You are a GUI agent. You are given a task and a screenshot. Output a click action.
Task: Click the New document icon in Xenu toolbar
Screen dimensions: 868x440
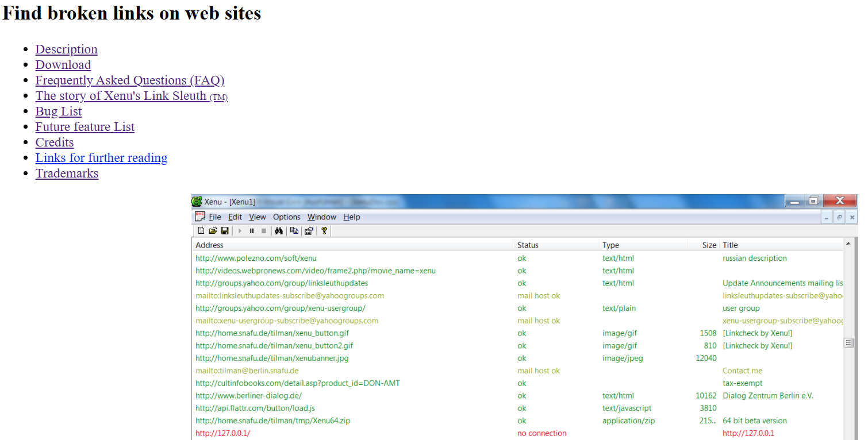click(201, 231)
